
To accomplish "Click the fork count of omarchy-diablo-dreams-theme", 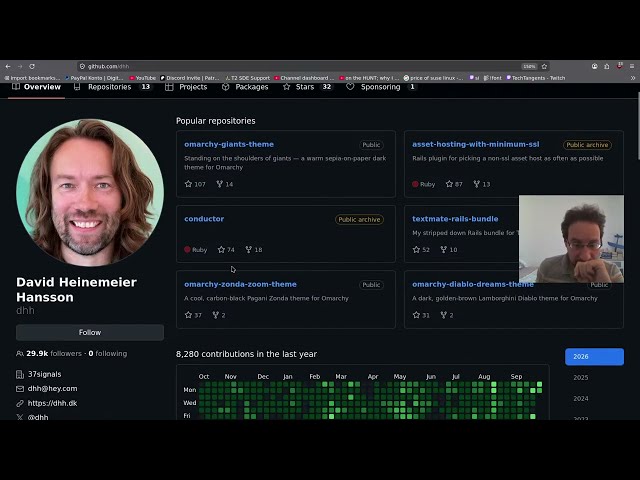I will 447,315.
